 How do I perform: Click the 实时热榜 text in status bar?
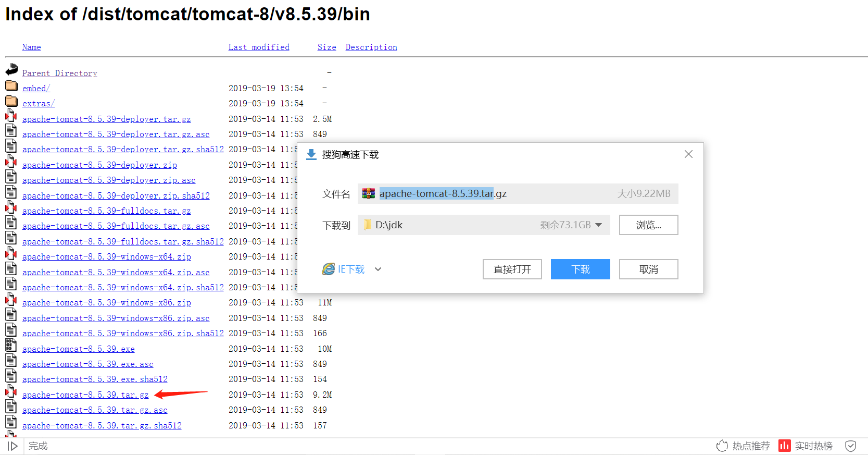[x=814, y=446]
